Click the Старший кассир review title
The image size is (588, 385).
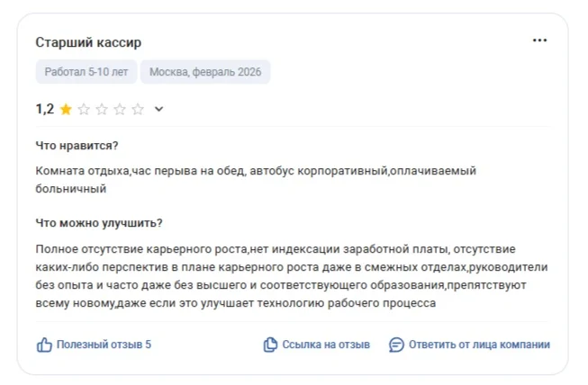click(x=88, y=42)
